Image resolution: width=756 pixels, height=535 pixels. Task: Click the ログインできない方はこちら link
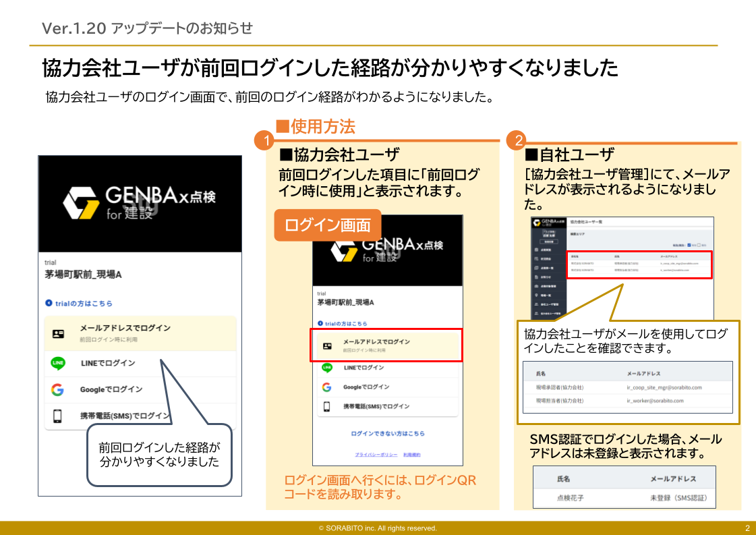click(387, 434)
